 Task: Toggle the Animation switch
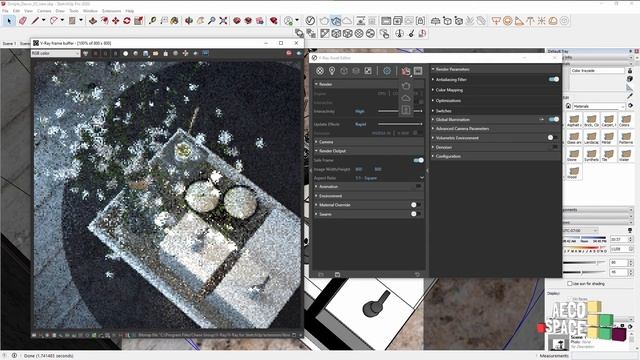[418, 187]
